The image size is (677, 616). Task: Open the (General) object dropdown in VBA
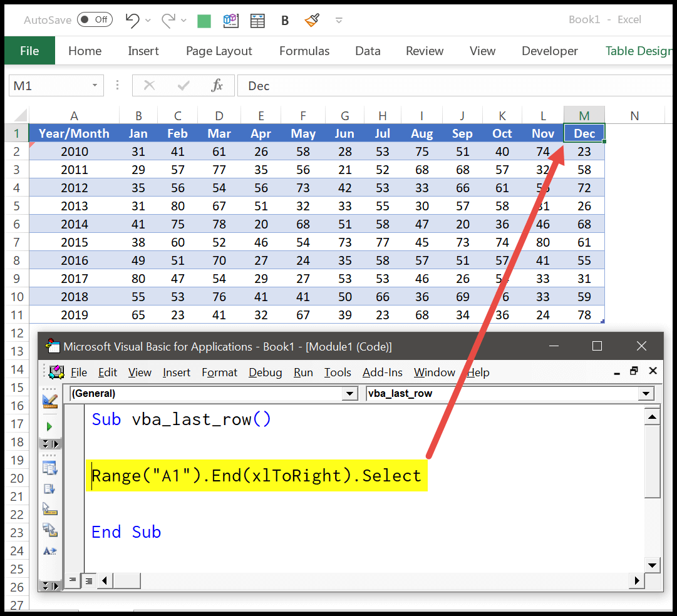(349, 394)
